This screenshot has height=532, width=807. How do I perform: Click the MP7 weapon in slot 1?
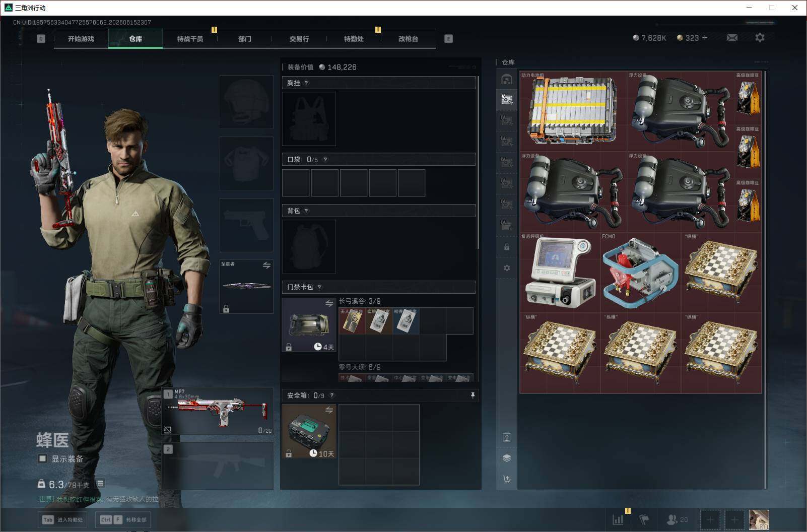coord(218,411)
